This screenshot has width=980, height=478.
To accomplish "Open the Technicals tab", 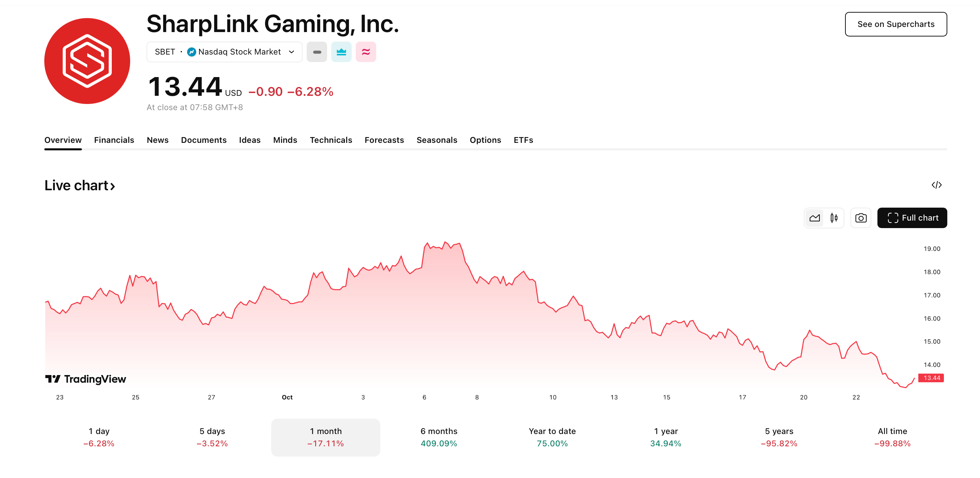I will tap(331, 140).
